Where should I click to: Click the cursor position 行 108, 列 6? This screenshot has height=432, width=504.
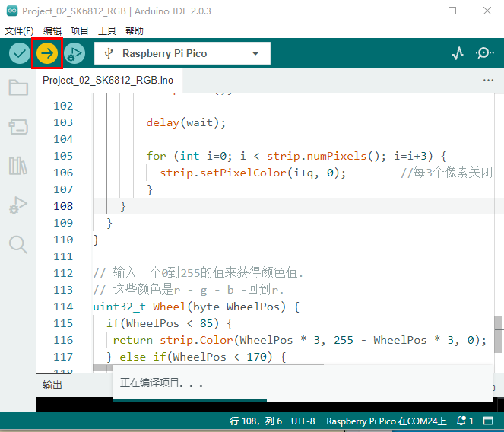point(256,421)
